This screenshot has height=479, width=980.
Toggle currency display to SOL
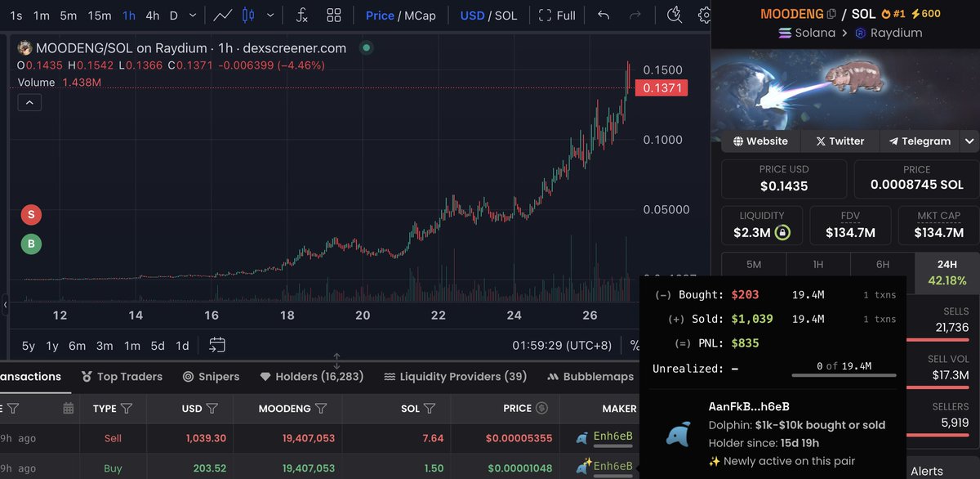click(505, 15)
